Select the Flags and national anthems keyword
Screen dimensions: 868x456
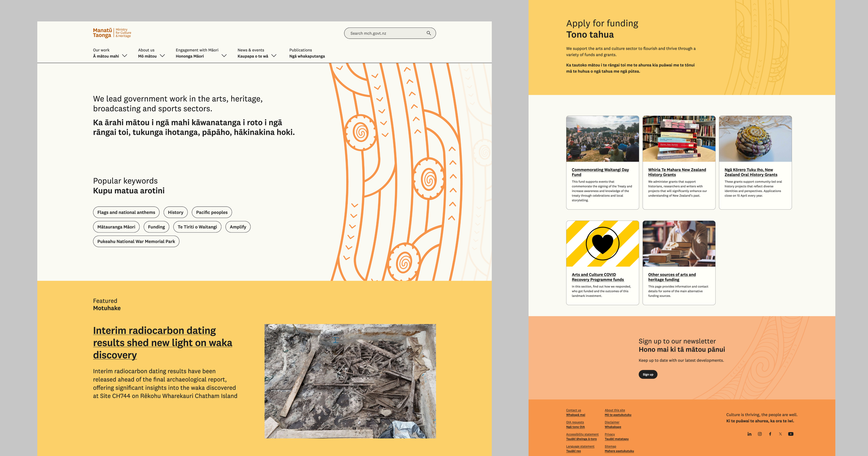coord(126,212)
